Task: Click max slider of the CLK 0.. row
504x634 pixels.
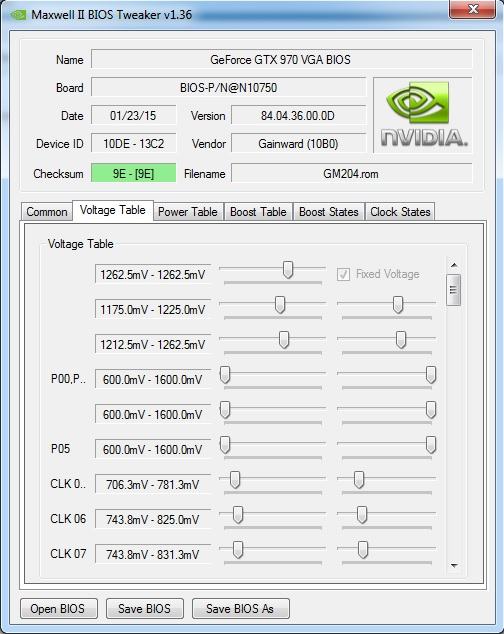Action: (x=359, y=480)
